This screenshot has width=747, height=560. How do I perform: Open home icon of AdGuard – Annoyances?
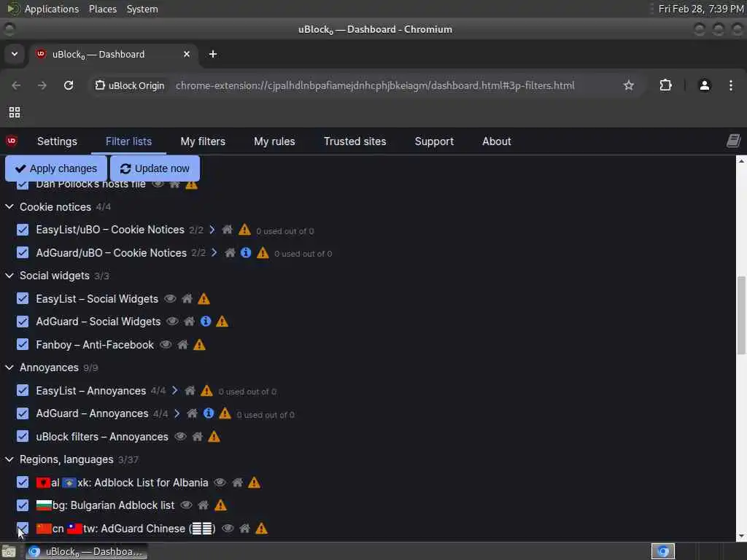pos(193,413)
